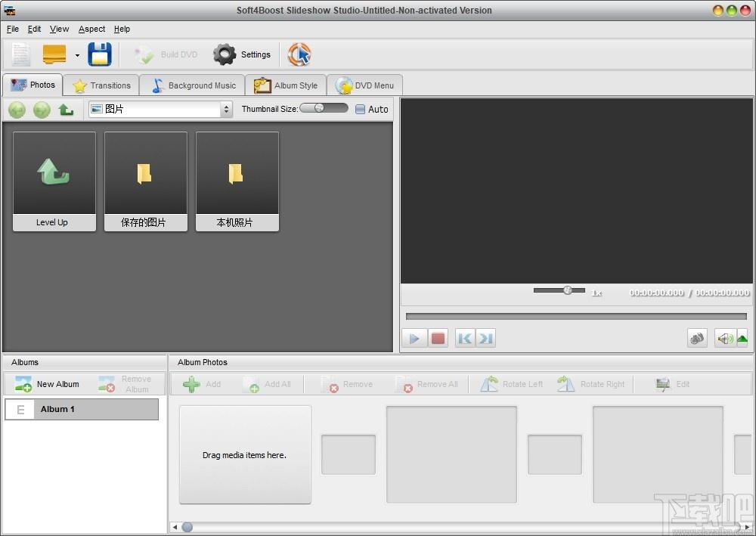
Task: Adjust the Thumbnail Size slider
Action: [319, 108]
